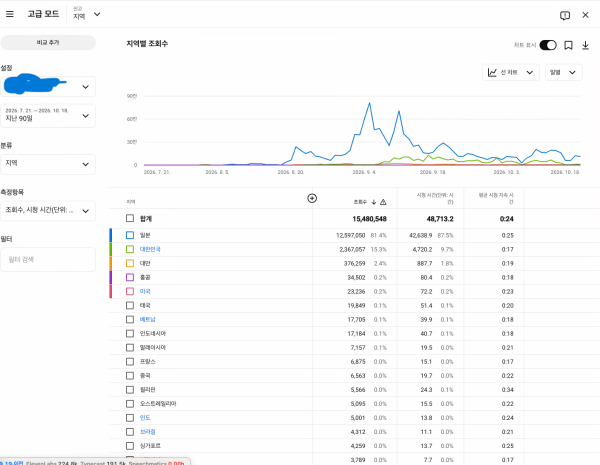Open the 일별 granularity dropdown
The height and width of the screenshot is (465, 600).
click(563, 72)
